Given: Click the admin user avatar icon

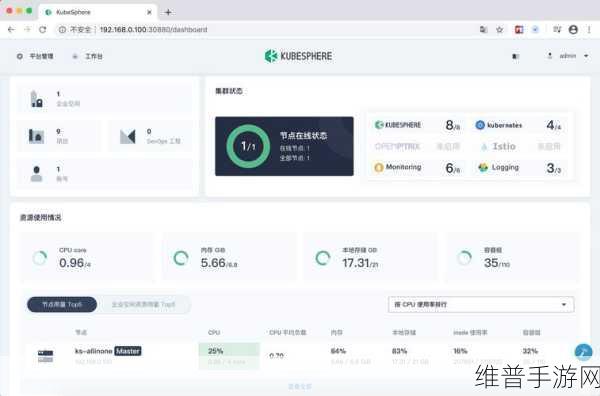Looking at the screenshot, I should [550, 56].
